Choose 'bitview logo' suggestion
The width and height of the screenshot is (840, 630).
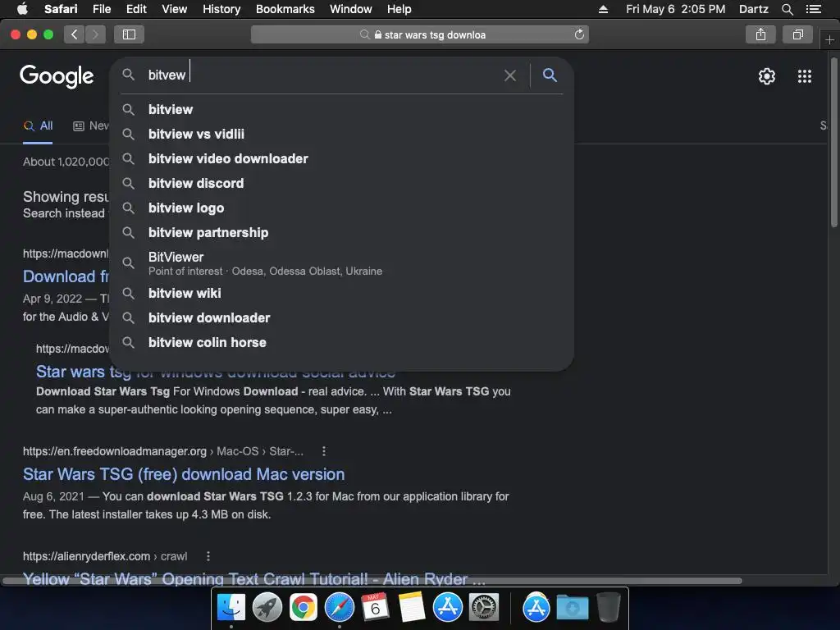(x=342, y=208)
